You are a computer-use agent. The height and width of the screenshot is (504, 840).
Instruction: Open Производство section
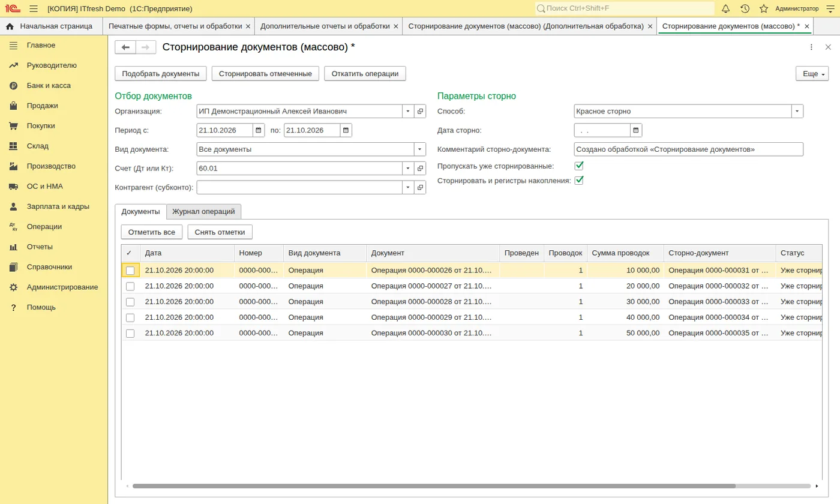[51, 166]
